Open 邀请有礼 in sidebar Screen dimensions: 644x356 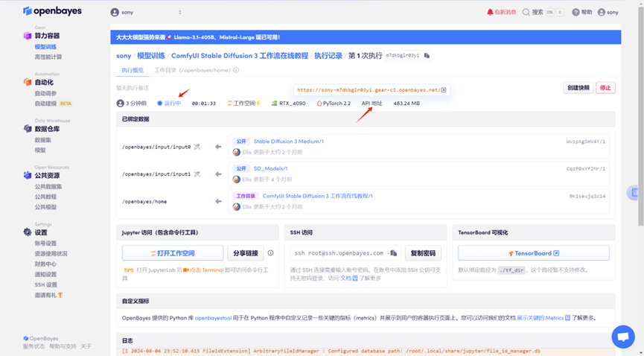pyautogui.click(x=48, y=295)
